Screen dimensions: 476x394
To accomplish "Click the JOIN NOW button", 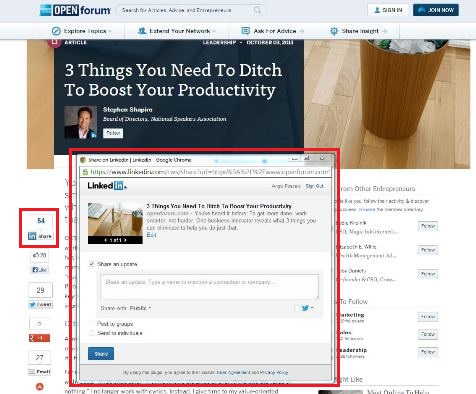I will pyautogui.click(x=436, y=10).
